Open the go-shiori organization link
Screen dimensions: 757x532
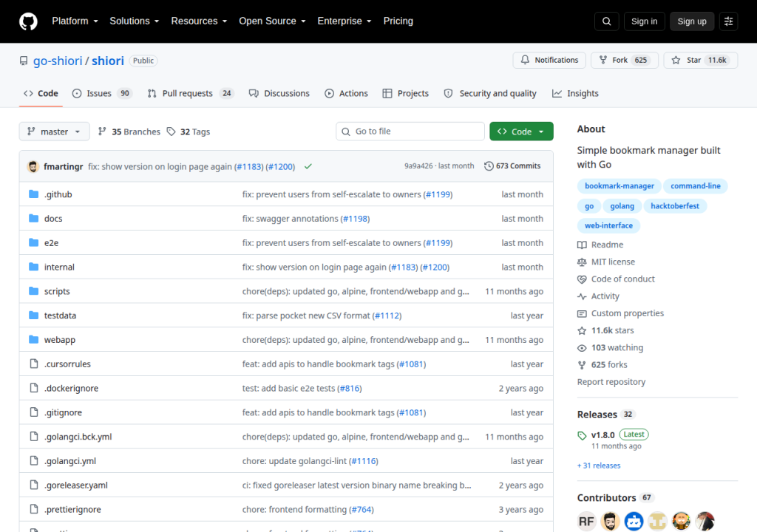coord(58,61)
